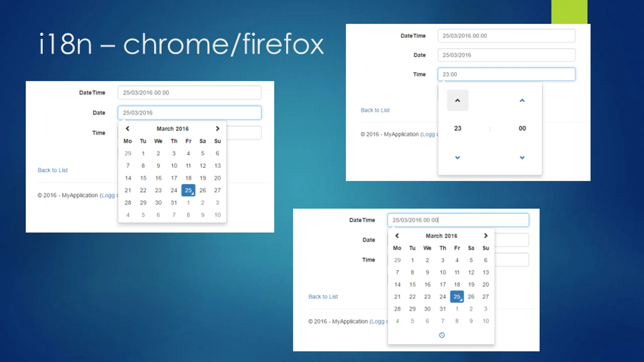
Task: Click Logg link in left panel footer
Action: click(x=108, y=195)
